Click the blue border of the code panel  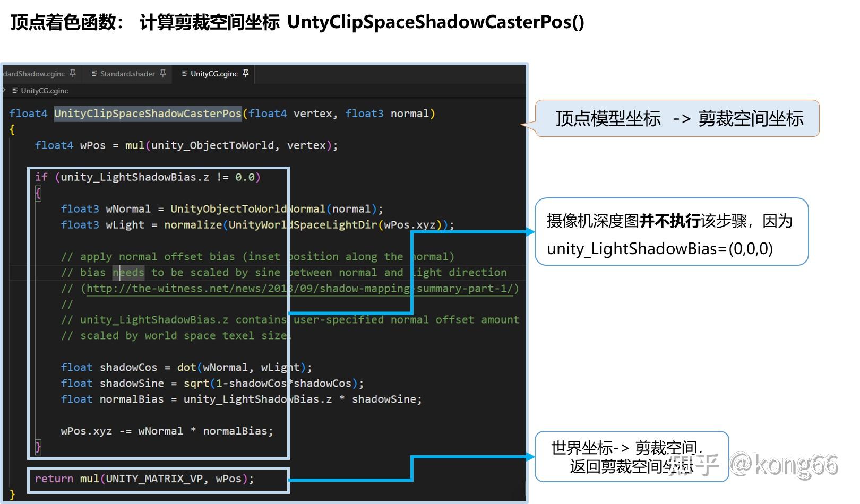[526, 265]
